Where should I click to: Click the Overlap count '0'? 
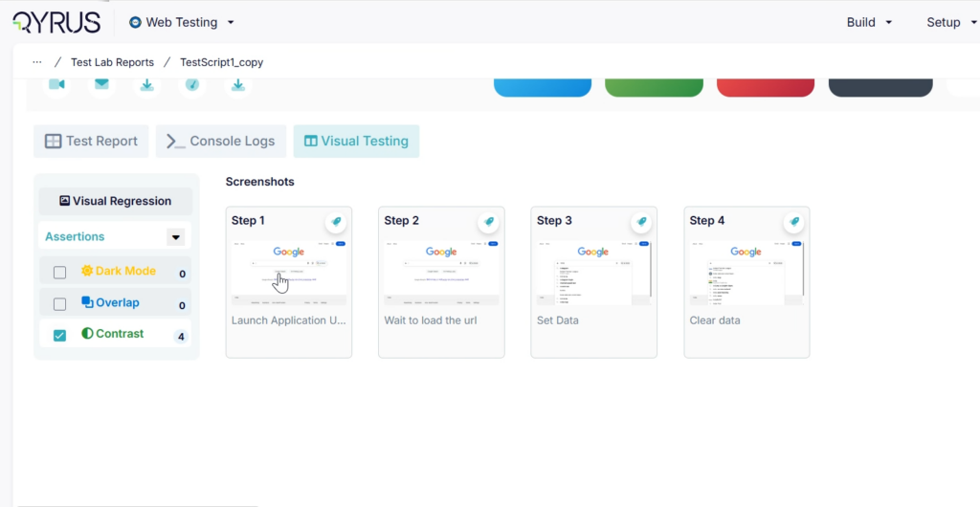point(182,306)
